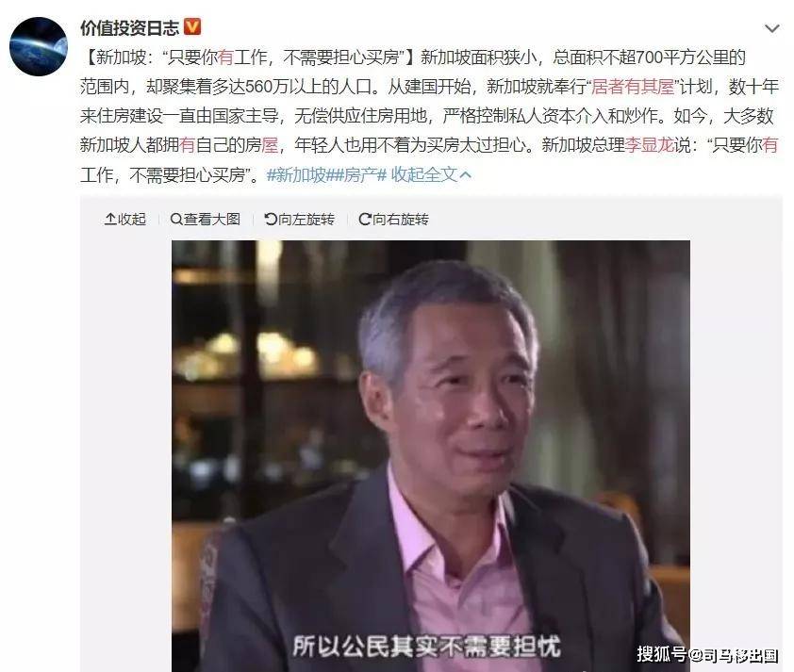The image size is (794, 672).
Task: Click the magnifier icon beside 查看大图
Action: point(176,219)
